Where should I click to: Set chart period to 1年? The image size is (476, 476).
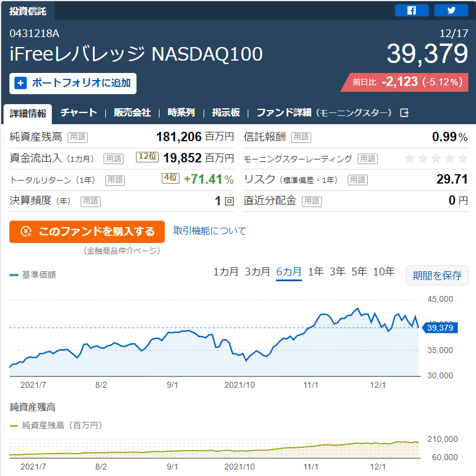[316, 272]
